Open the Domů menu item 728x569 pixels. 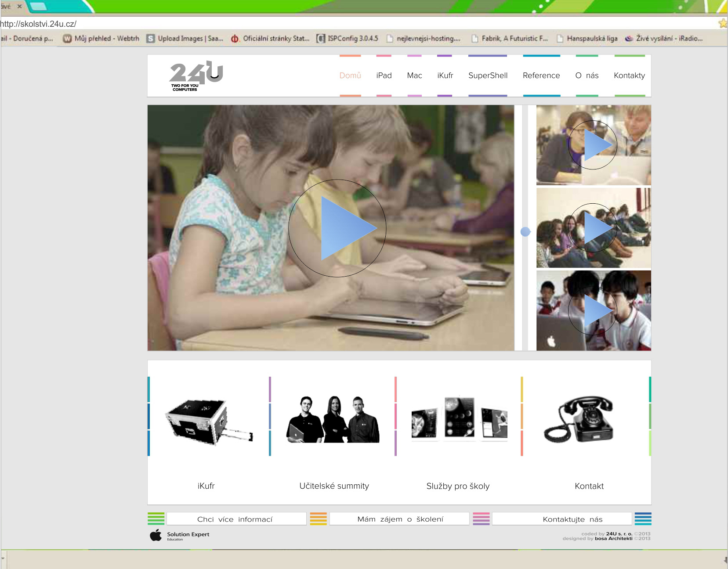pyautogui.click(x=350, y=76)
